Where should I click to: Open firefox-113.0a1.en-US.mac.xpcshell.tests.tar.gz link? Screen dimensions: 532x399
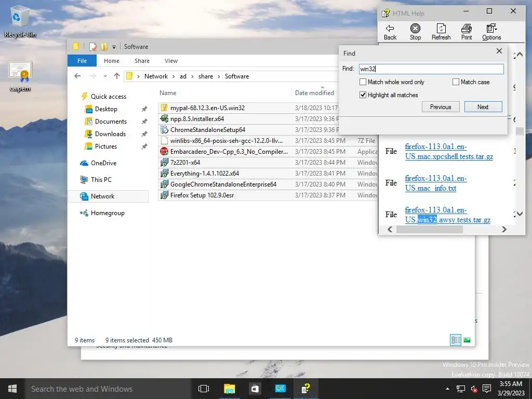pyautogui.click(x=449, y=152)
